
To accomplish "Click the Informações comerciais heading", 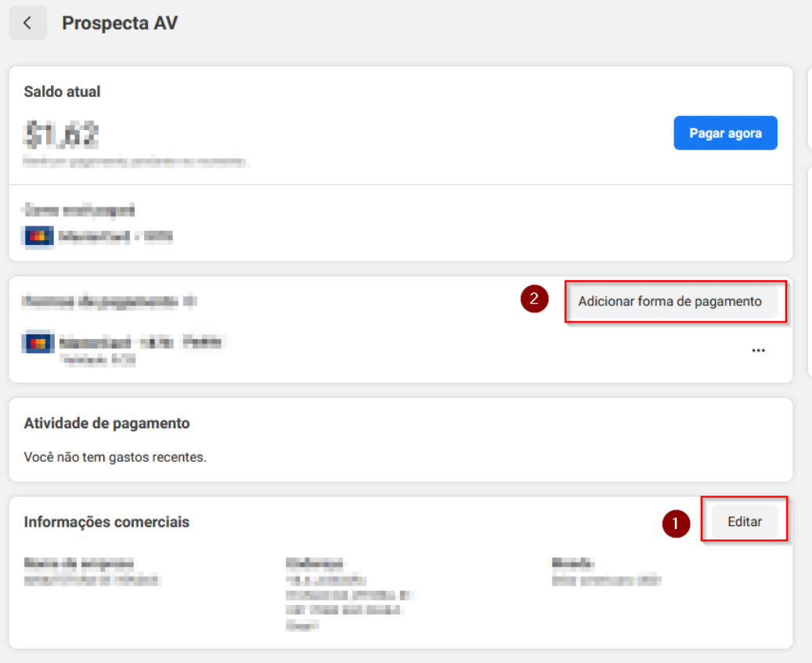I will [106, 521].
